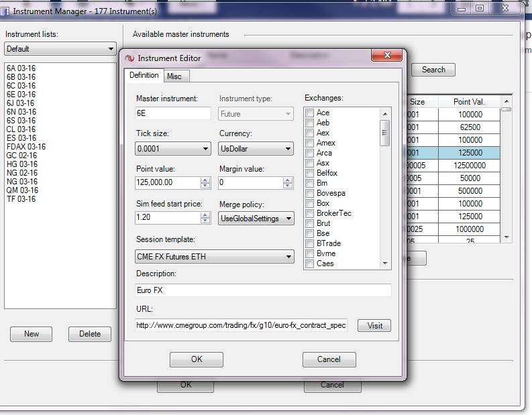Click the Exchanges list scroll-down arrow
Viewport: 532px width, 415px height.
point(385,263)
